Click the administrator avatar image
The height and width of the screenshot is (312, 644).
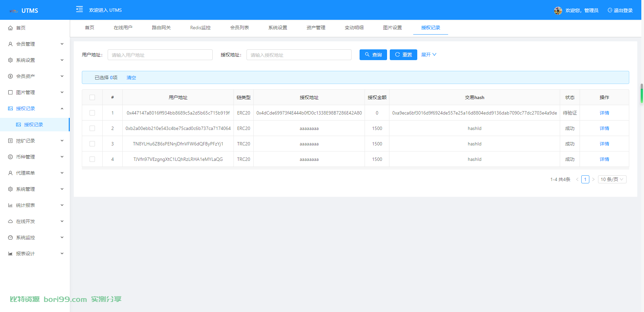558,11
